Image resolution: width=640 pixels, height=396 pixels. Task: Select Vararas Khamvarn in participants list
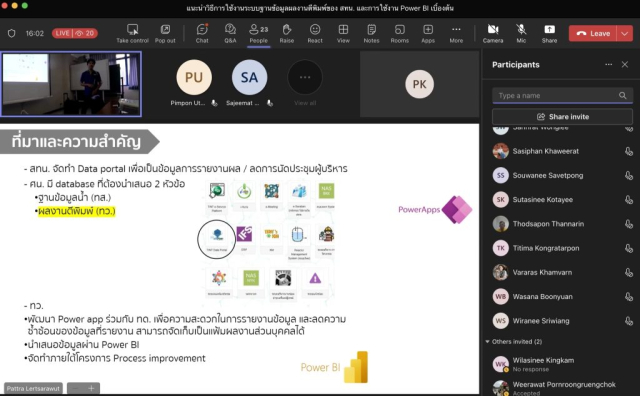pyautogui.click(x=562, y=272)
